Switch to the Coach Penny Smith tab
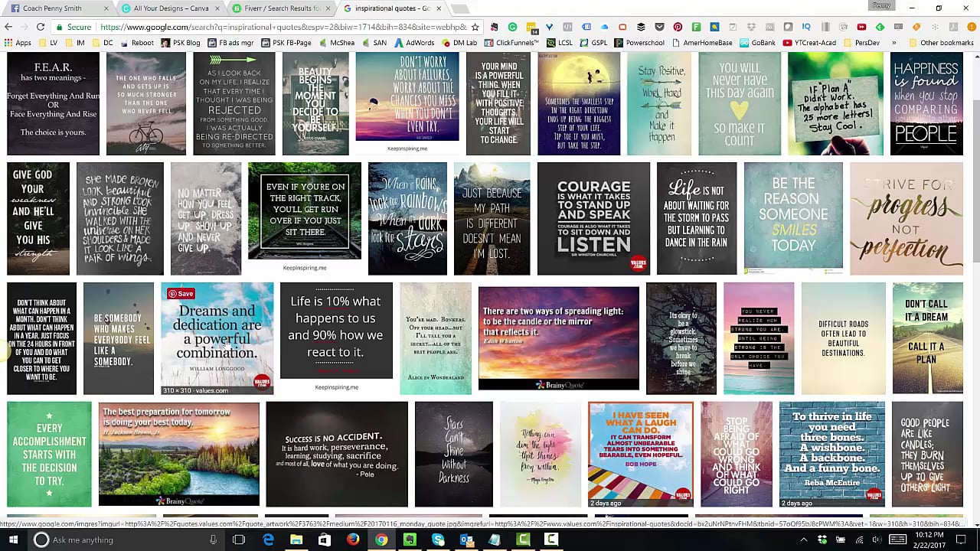The height and width of the screenshot is (551, 980). (58, 8)
